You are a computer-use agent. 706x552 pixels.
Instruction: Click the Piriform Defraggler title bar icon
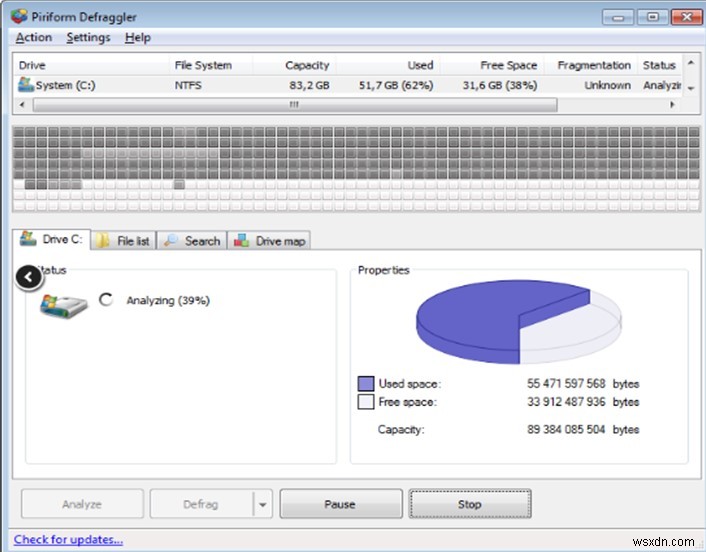tap(19, 16)
